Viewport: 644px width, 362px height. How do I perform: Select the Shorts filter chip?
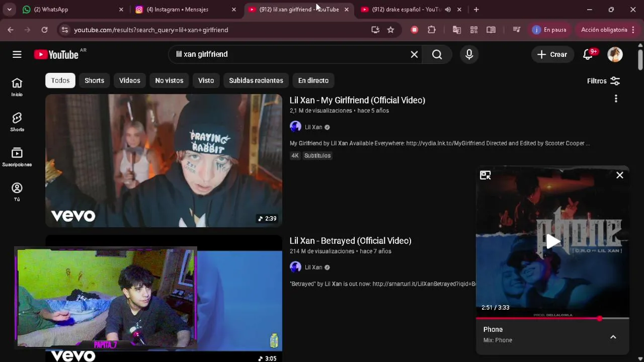tap(94, 80)
